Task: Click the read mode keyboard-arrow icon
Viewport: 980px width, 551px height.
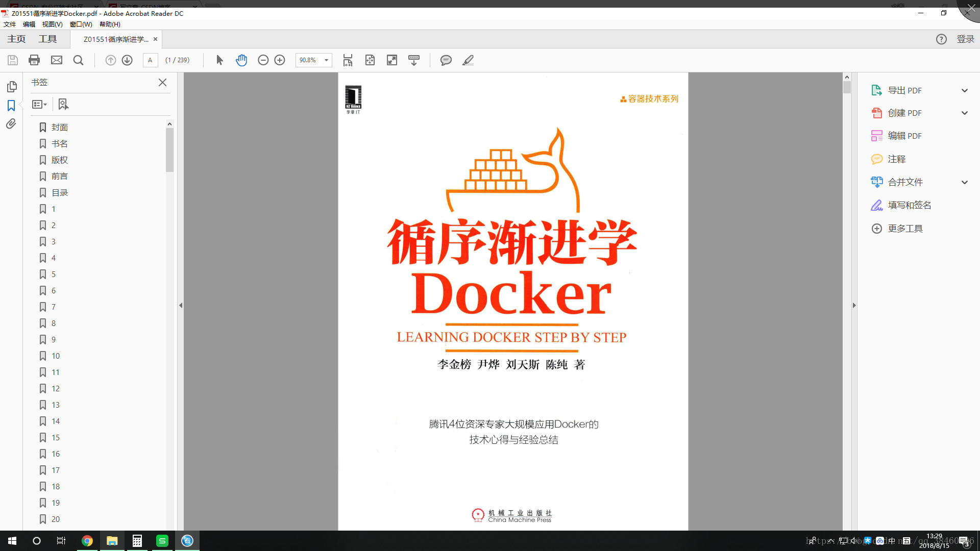Action: [414, 60]
